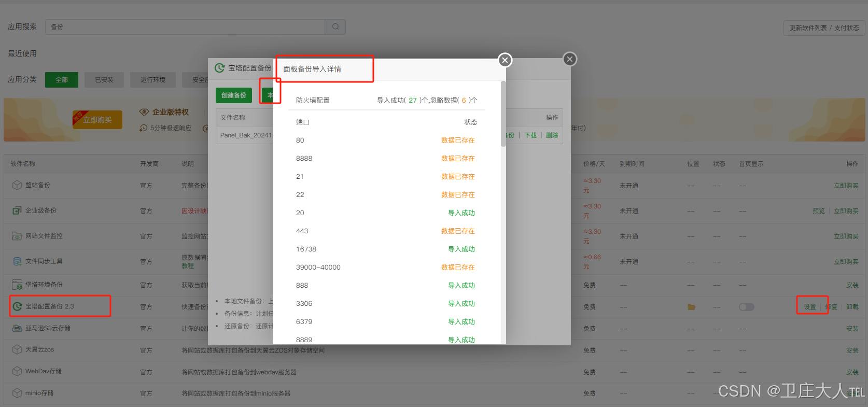Click the 网站文件监控 folder icon
Screen dimensions: 868x407
click(x=17, y=236)
